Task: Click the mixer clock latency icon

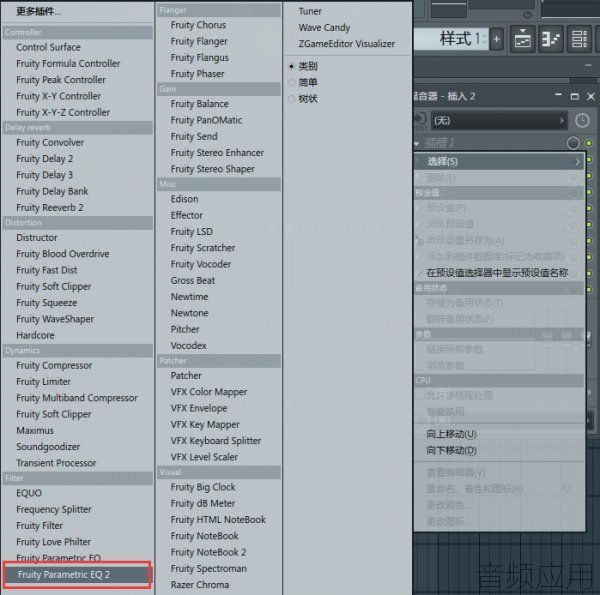Action: 582,121
